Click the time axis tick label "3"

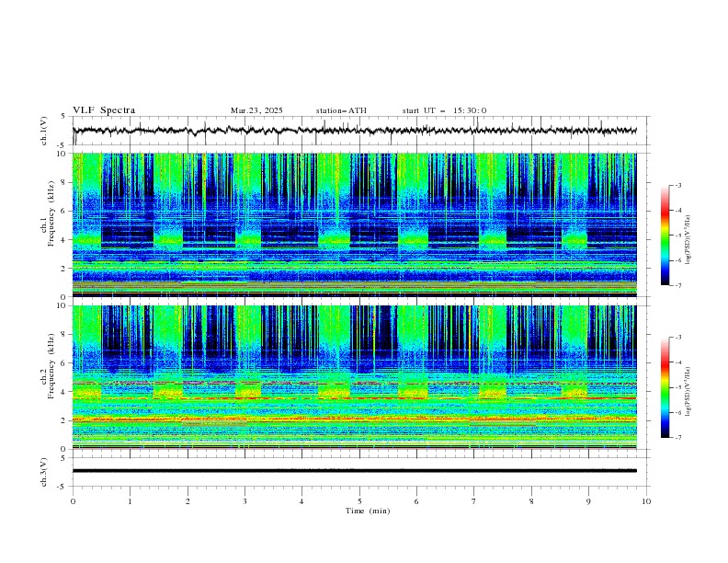(245, 501)
